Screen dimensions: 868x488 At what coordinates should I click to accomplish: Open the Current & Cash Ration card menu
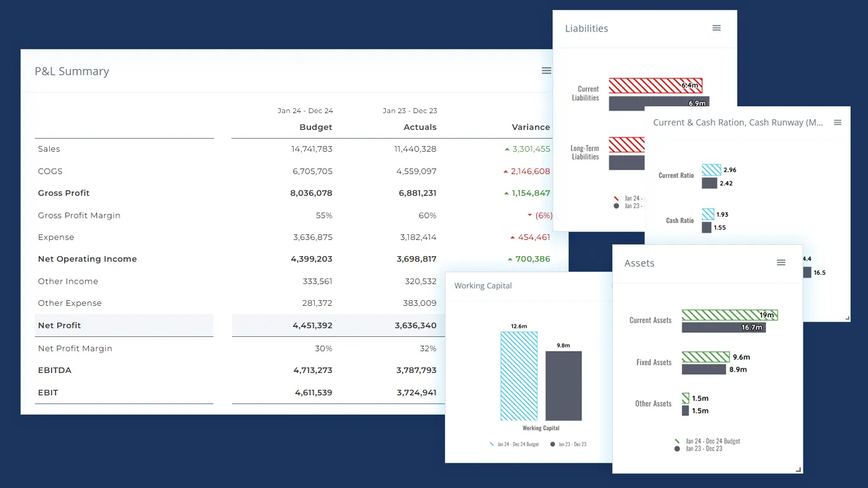pyautogui.click(x=837, y=122)
